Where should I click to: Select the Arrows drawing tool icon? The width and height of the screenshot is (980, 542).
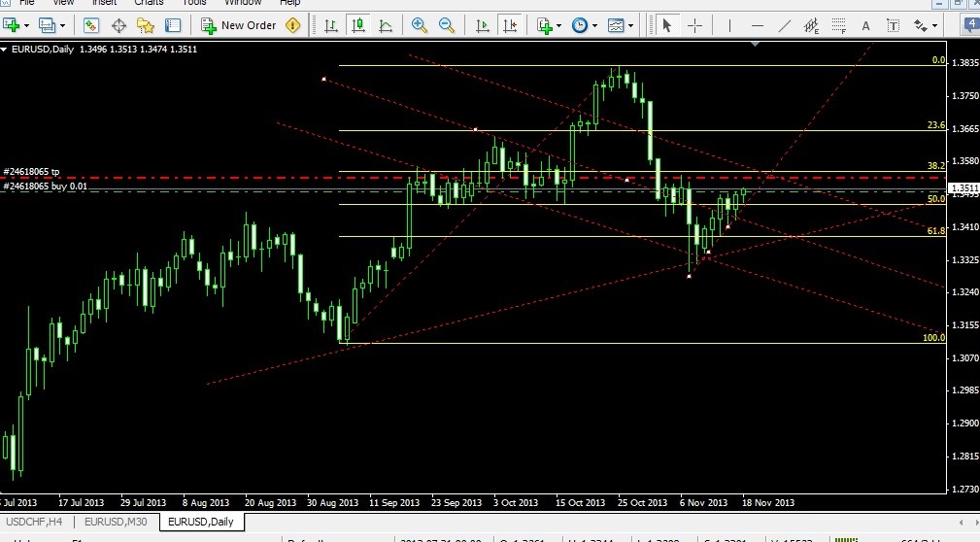(921, 25)
